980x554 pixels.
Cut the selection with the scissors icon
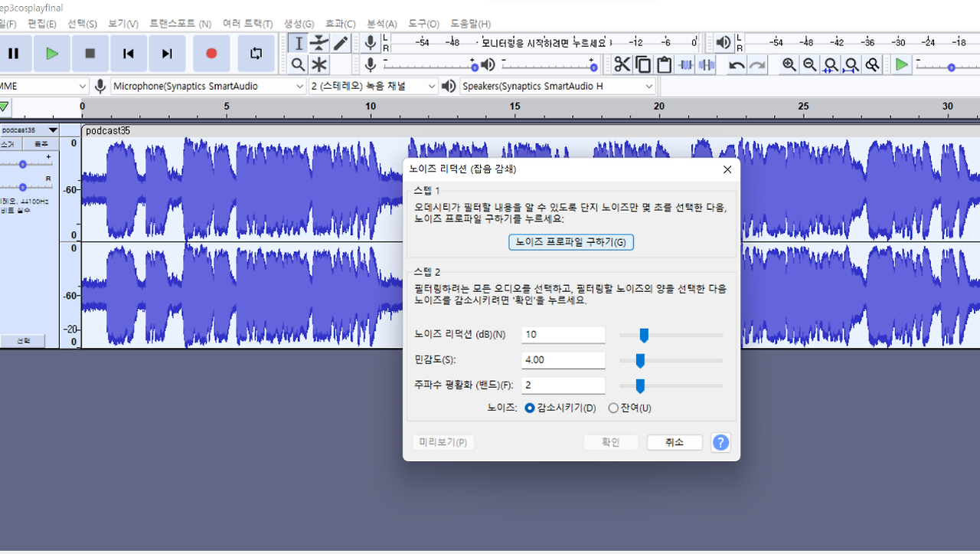coord(622,64)
